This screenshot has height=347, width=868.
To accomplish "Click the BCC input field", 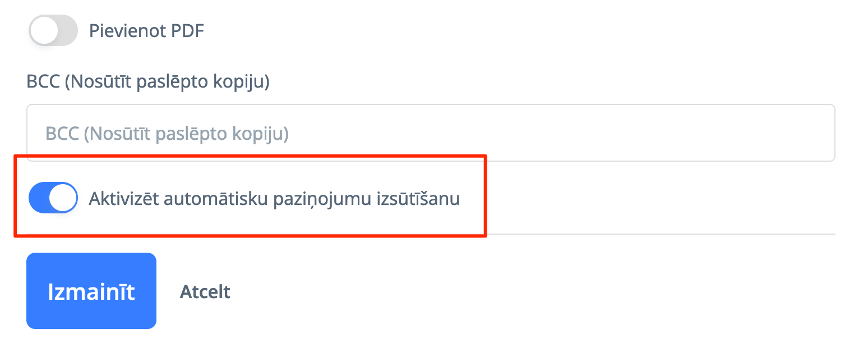I will click(x=430, y=133).
